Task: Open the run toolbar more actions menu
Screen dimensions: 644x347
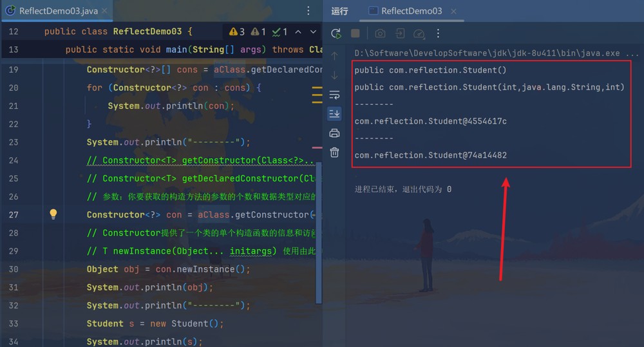Action: [438, 33]
